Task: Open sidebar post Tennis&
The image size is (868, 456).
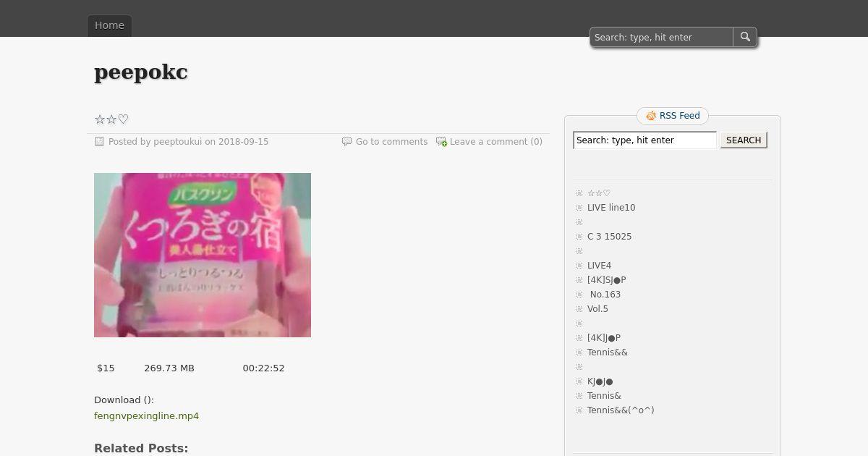Action: (604, 396)
